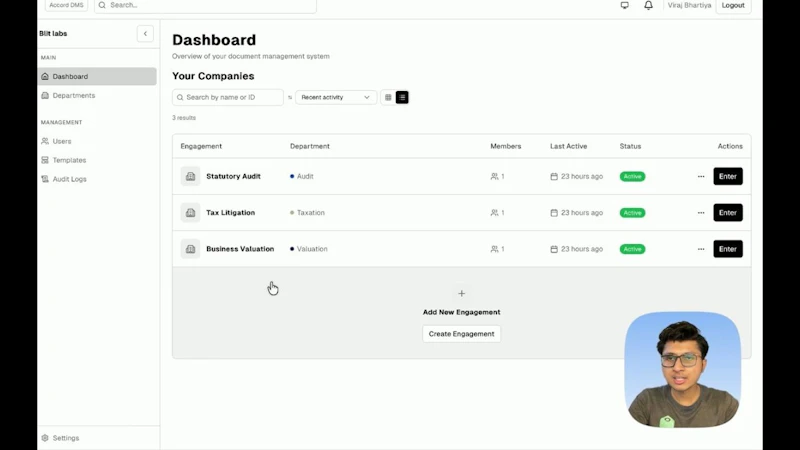Click the Enter button for Tax Litigation
This screenshot has height=450, width=800.
[728, 213]
